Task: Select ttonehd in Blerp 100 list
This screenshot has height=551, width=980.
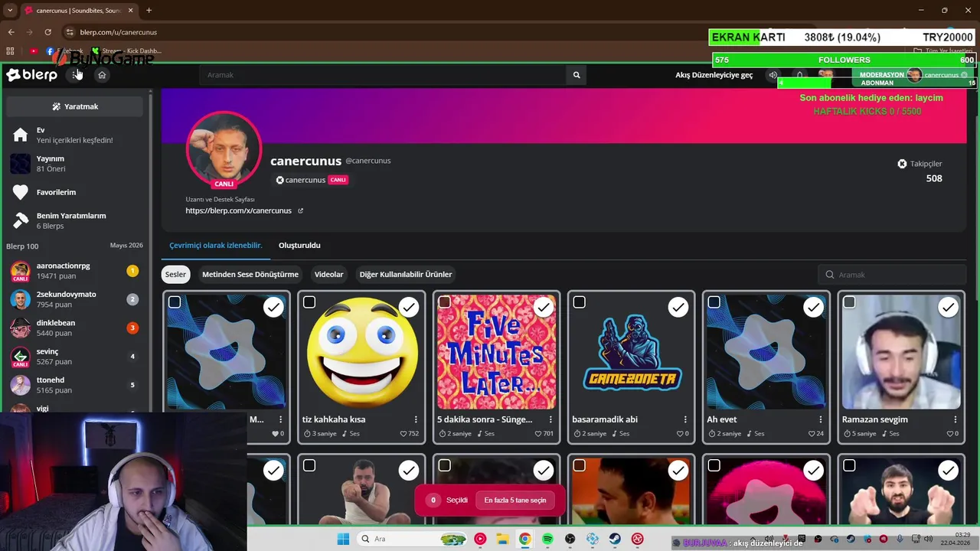Action: pos(75,385)
